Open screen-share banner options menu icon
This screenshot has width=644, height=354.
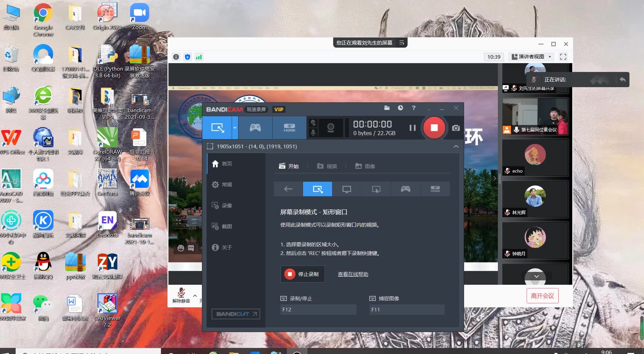402,43
